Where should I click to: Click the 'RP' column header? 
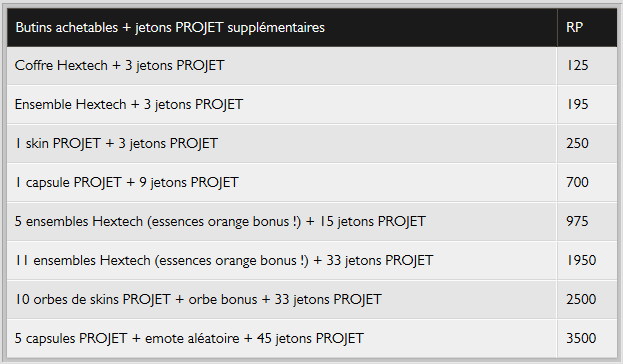pos(575,27)
